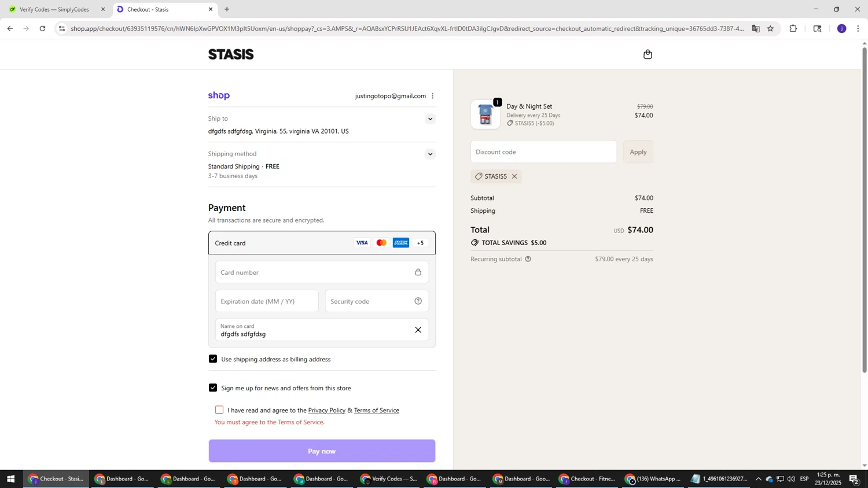Switch to the Verify Codes — SimplyCodes tab
The height and width of the screenshot is (488, 868).
54,9
